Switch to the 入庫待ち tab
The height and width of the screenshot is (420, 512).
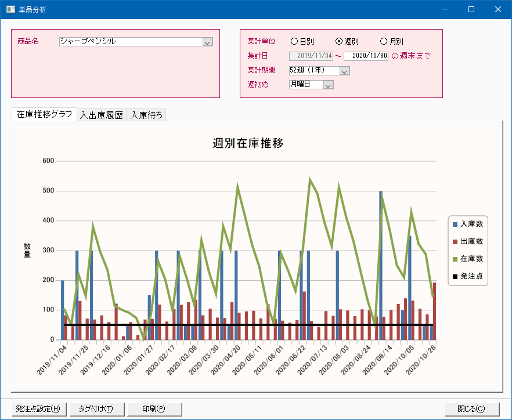coord(146,115)
